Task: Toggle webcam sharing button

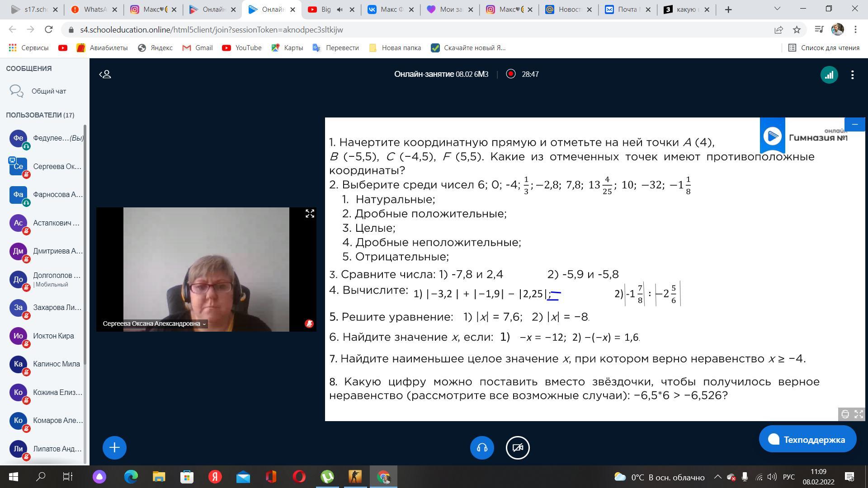Action: point(518,448)
